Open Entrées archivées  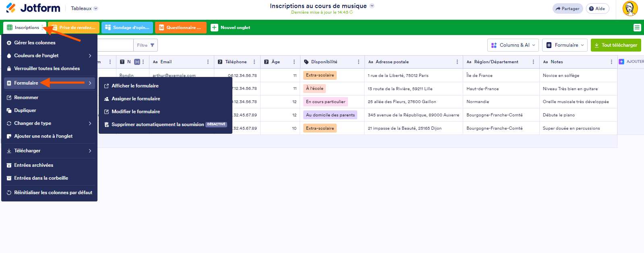[x=49, y=165]
